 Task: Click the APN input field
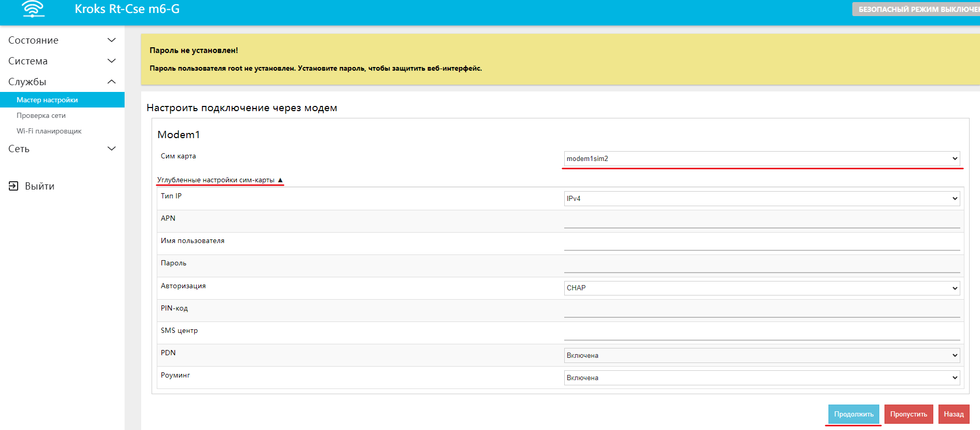pyautogui.click(x=761, y=221)
